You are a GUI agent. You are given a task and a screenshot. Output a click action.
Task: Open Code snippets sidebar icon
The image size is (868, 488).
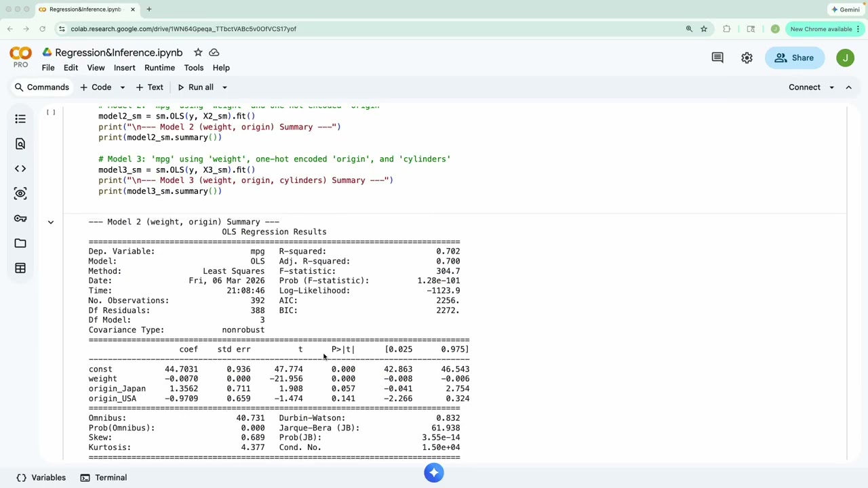tap(20, 169)
